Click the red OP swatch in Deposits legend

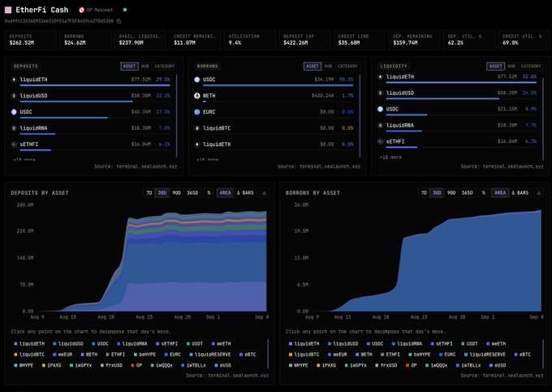pos(132,365)
